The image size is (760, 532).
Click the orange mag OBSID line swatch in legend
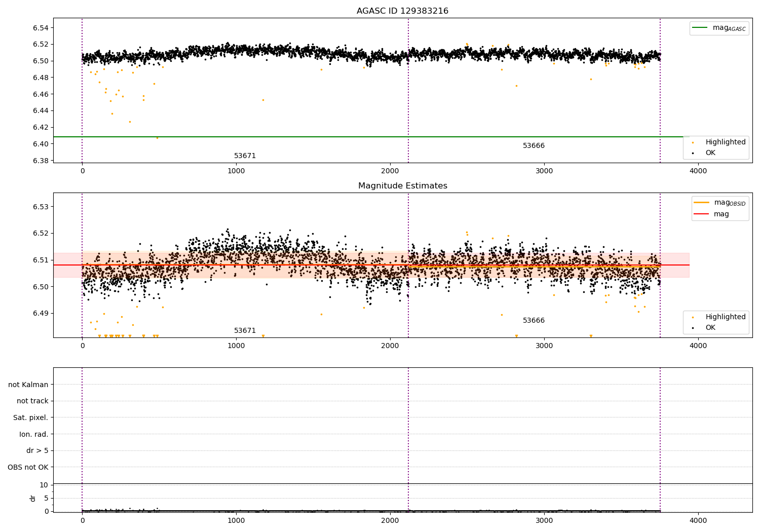click(702, 203)
